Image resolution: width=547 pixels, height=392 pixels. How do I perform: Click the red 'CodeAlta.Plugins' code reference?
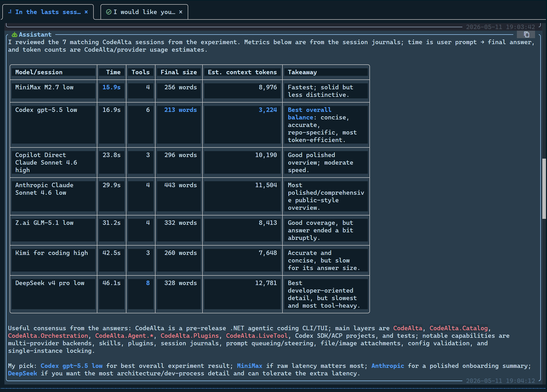click(189, 336)
